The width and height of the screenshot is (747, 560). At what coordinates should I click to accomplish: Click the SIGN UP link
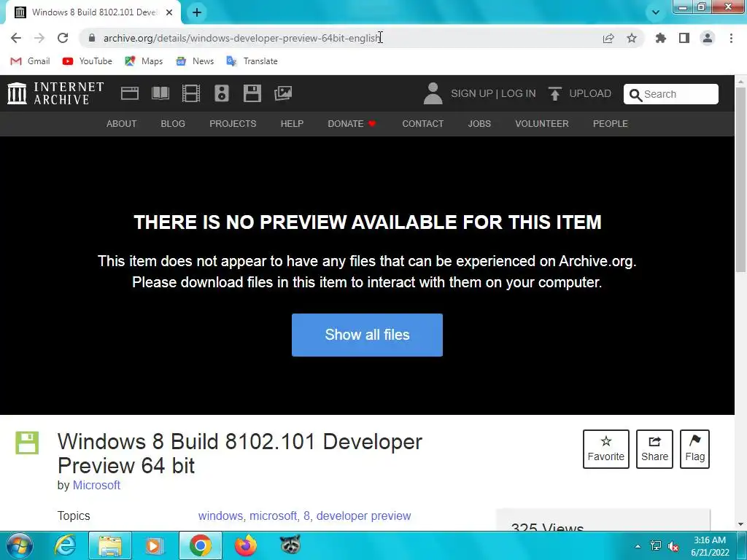[472, 93]
